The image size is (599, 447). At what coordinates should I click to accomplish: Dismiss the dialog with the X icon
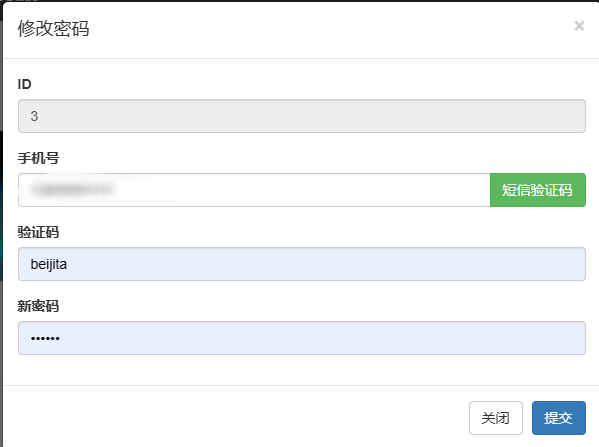(579, 26)
